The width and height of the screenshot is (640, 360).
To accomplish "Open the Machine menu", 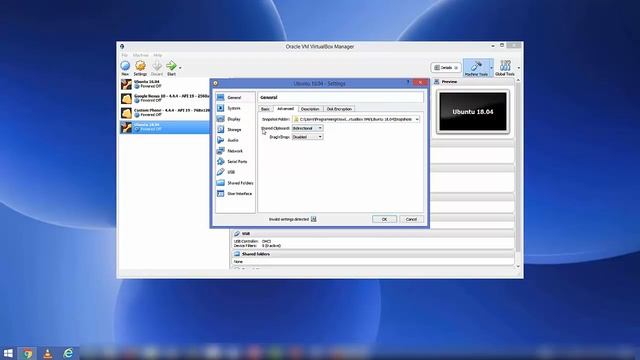I will (x=140, y=55).
